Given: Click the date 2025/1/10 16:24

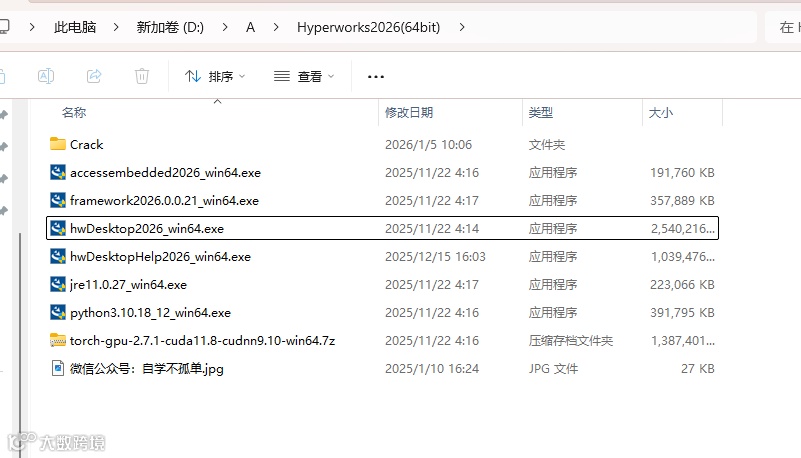Looking at the screenshot, I should 432,369.
